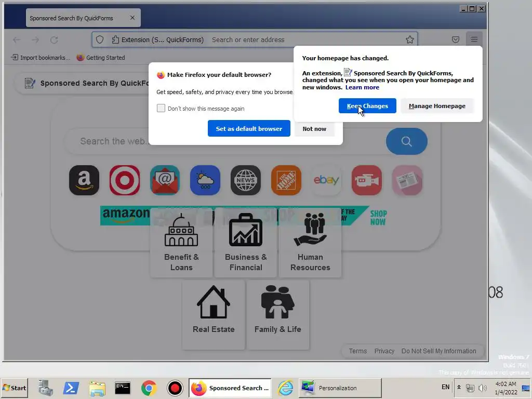
Task: Open the eBay shortcut icon
Action: point(326,180)
